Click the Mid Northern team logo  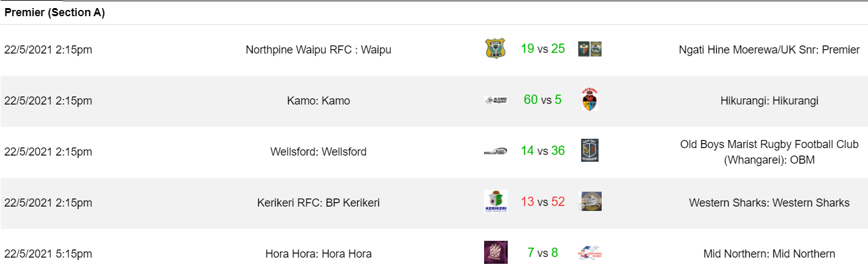(590, 253)
